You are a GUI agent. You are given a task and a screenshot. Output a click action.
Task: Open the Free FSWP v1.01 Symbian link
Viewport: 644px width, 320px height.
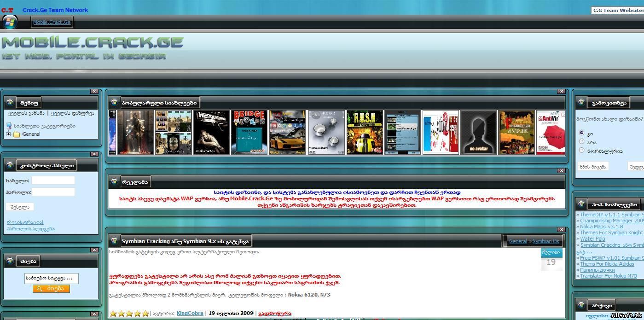pos(612,258)
